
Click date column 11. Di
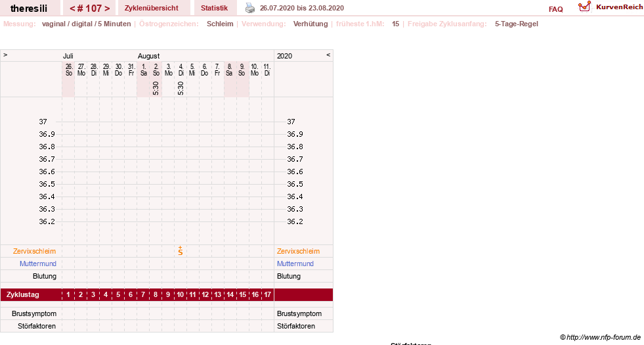[267, 70]
